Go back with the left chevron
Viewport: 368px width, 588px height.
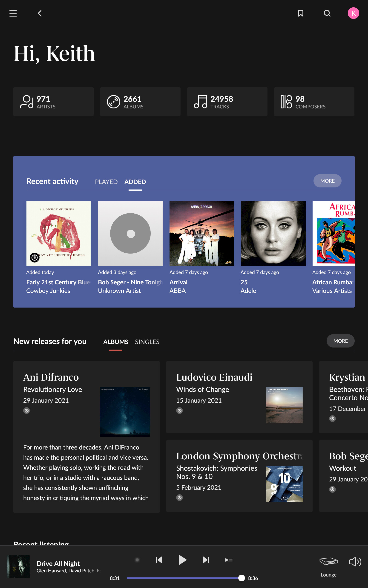click(x=40, y=13)
